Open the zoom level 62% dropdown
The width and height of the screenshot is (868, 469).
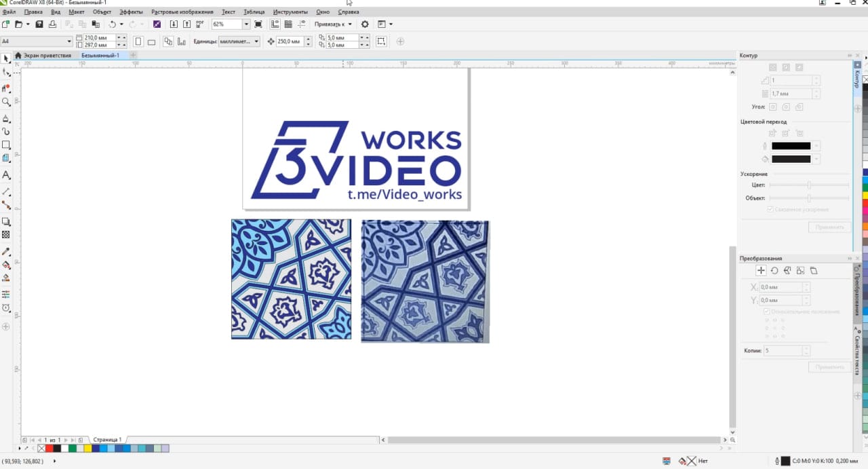[x=246, y=24]
